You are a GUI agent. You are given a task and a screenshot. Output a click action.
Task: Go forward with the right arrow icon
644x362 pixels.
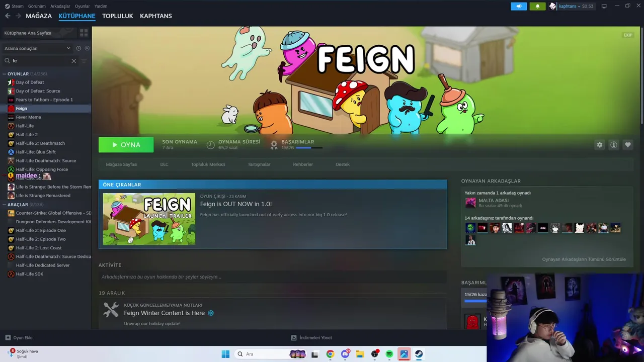pos(19,16)
